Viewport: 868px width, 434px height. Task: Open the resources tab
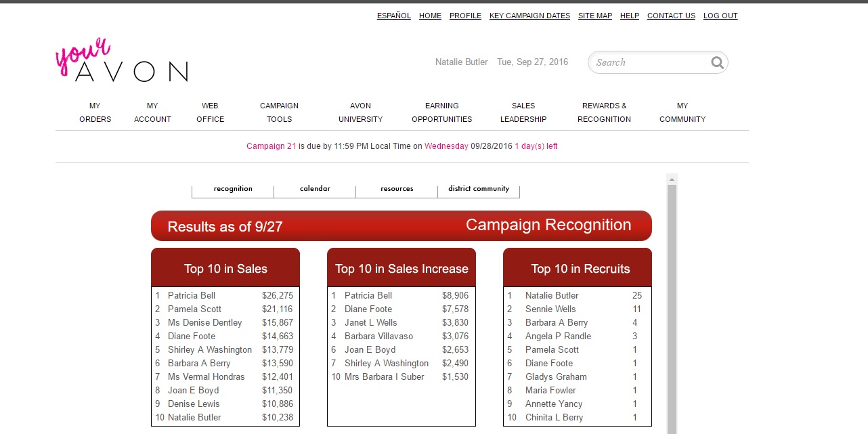pyautogui.click(x=397, y=189)
